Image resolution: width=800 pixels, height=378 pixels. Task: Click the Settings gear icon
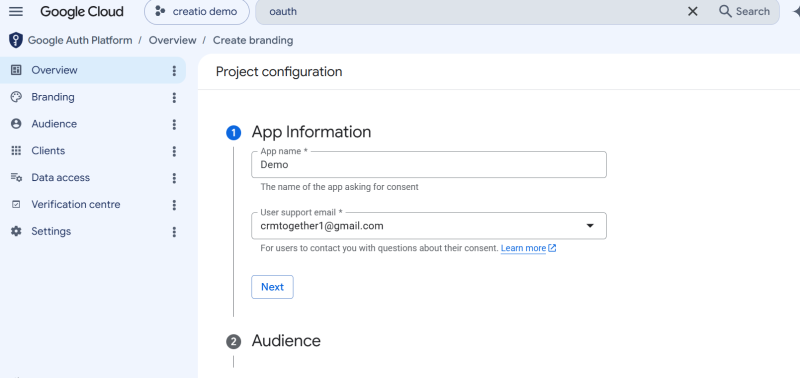point(16,232)
